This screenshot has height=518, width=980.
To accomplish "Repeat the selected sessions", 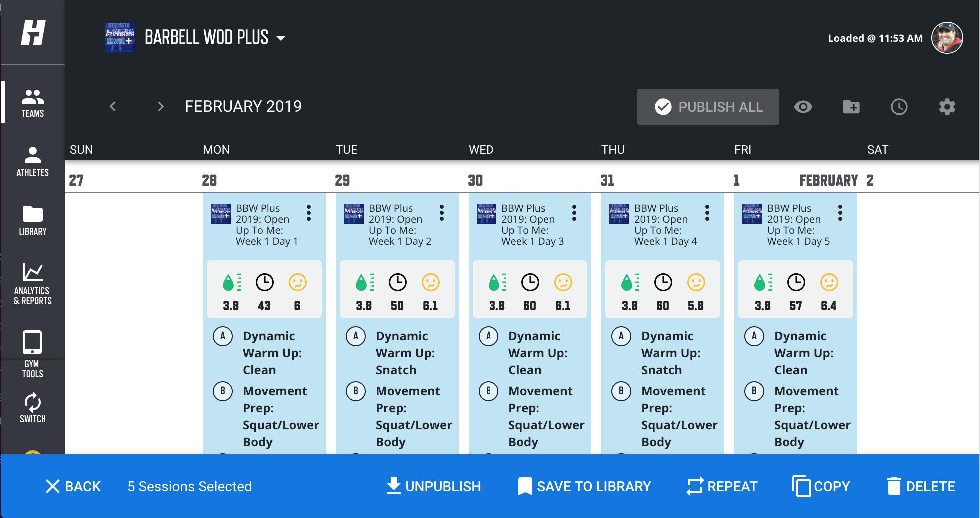I will pyautogui.click(x=722, y=486).
